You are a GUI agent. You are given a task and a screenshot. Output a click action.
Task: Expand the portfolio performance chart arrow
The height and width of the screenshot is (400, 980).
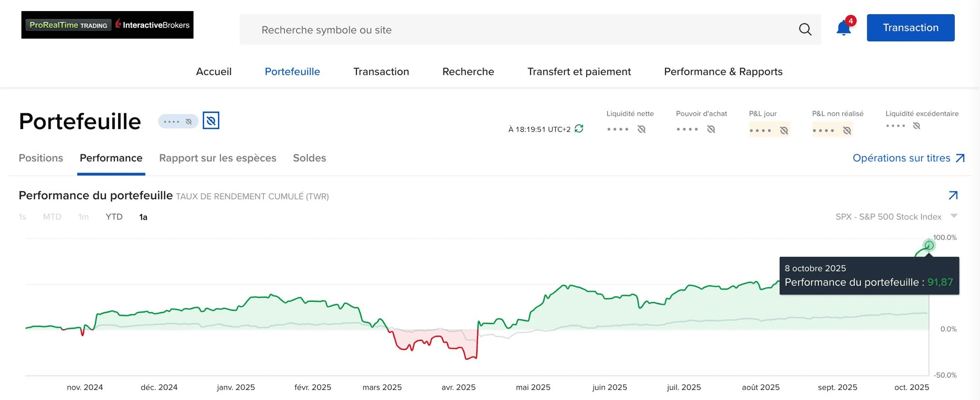953,195
